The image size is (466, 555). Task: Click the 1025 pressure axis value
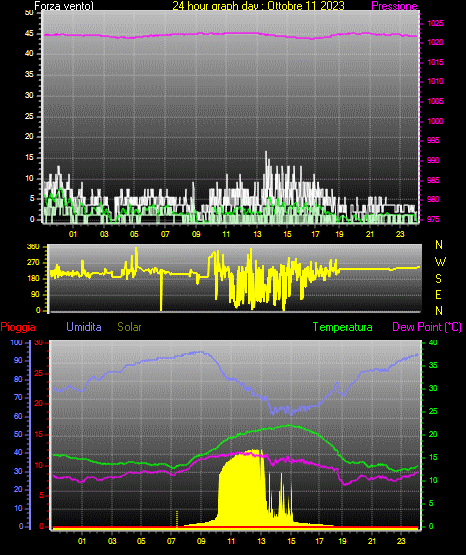pos(435,23)
